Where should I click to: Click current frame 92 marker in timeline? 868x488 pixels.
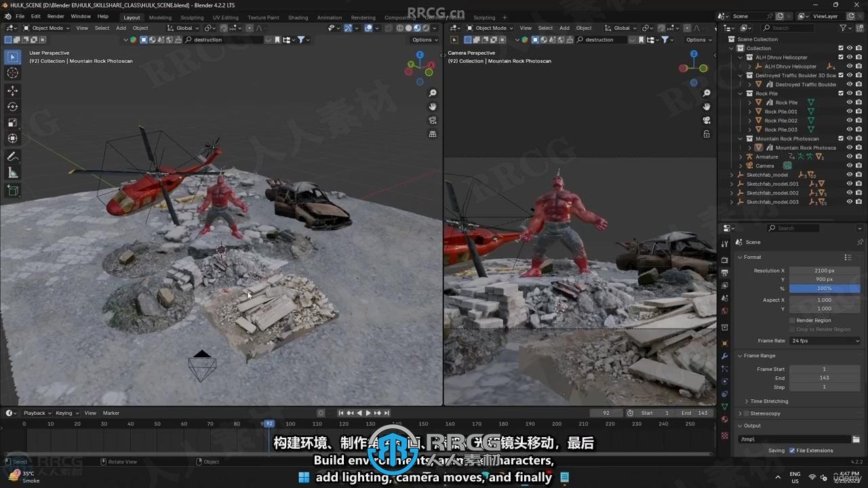269,424
